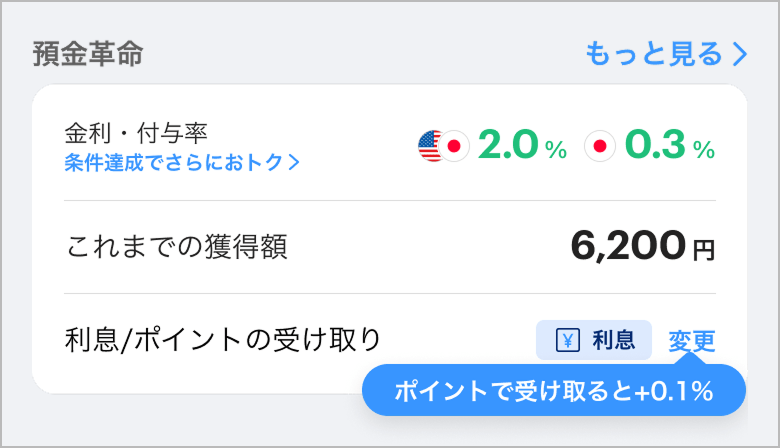
Task: Click the 2.0% interest rate value
Action: pos(522,145)
